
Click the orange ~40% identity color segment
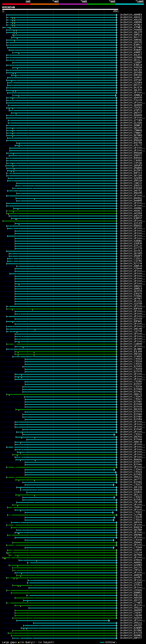(45, 4)
